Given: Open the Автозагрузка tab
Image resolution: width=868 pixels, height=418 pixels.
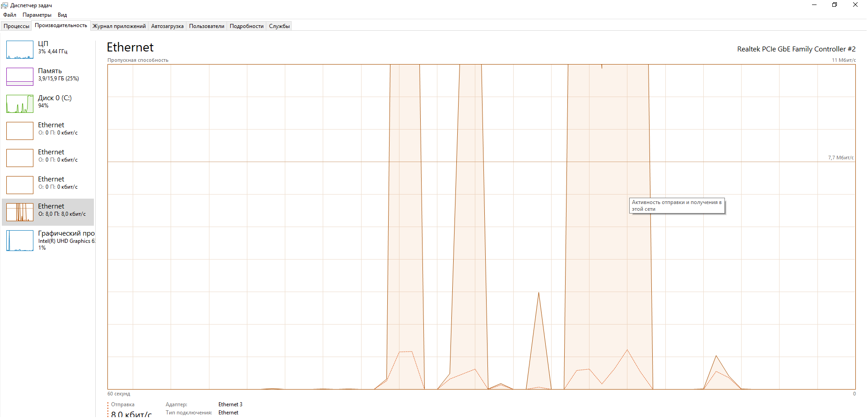Looking at the screenshot, I should click(167, 26).
